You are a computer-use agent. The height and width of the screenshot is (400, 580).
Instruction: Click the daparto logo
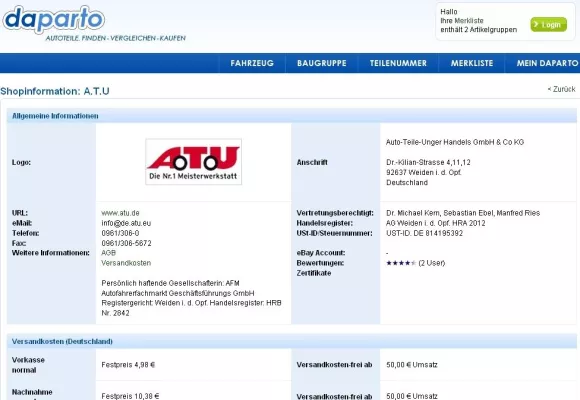coord(54,19)
